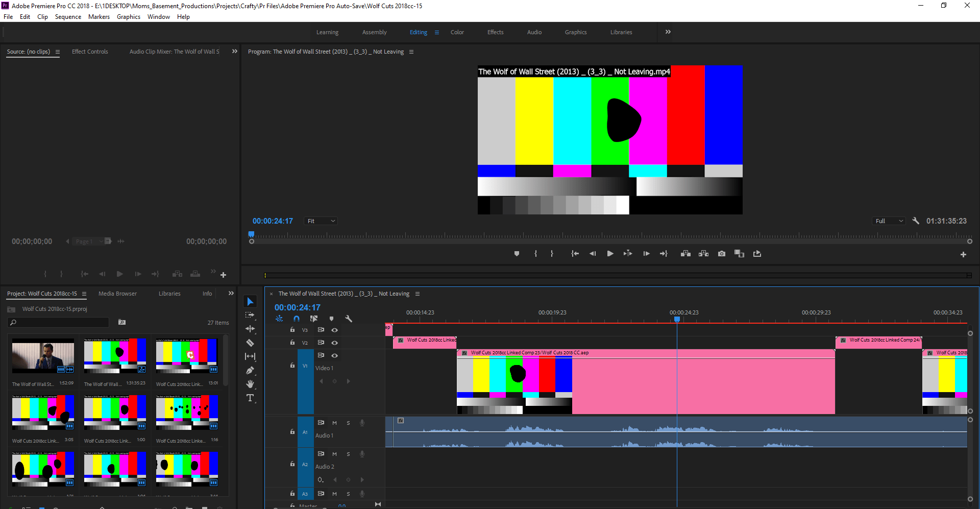
Task: Open timeline display settings with the wrench icon
Action: [x=349, y=318]
